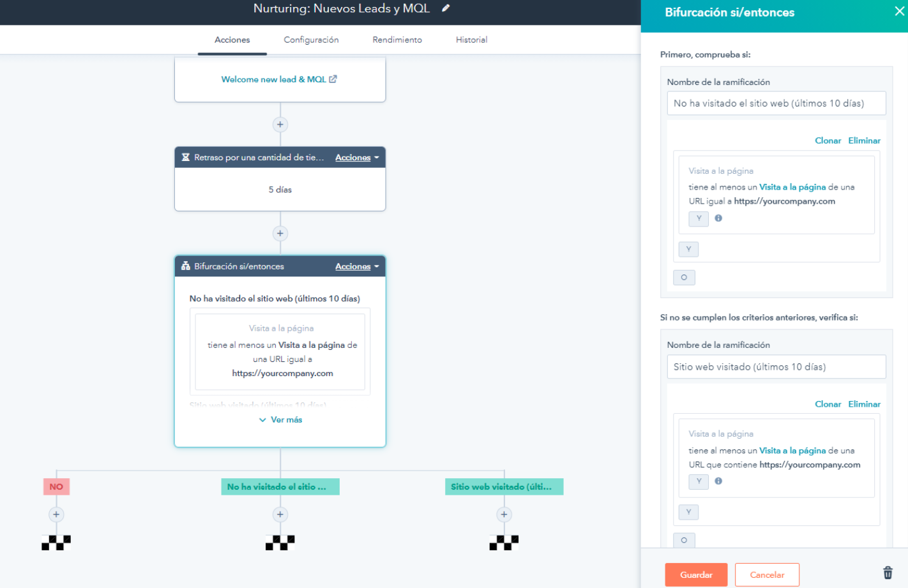Click workflow title Nurturing: Nuevos Leads y MQL
Screen dimensions: 908x588
pos(342,8)
